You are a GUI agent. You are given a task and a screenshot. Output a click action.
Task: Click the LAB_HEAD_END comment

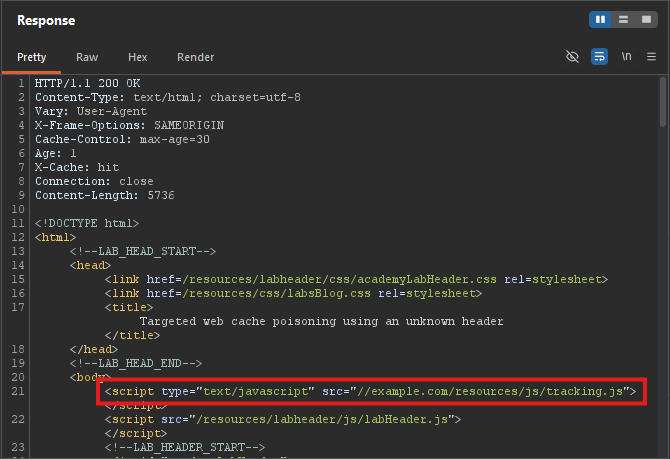136,363
